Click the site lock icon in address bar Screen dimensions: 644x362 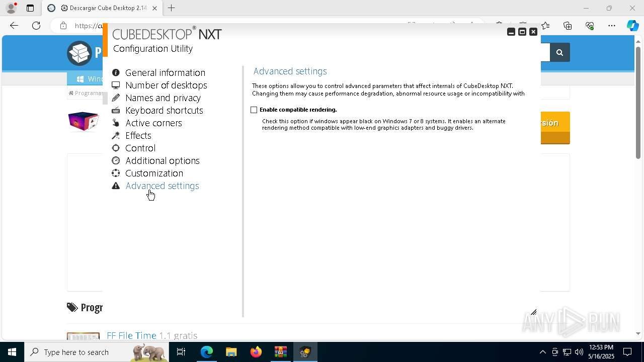63,26
